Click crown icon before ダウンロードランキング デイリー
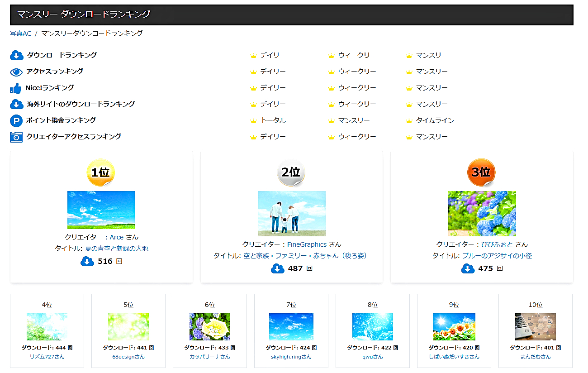Image resolution: width=588 pixels, height=373 pixels. pos(253,56)
